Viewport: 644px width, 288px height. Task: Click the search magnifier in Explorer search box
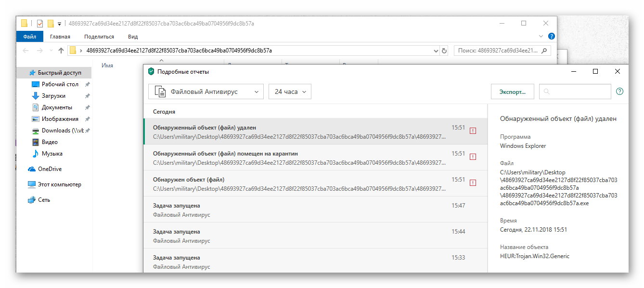coord(545,50)
